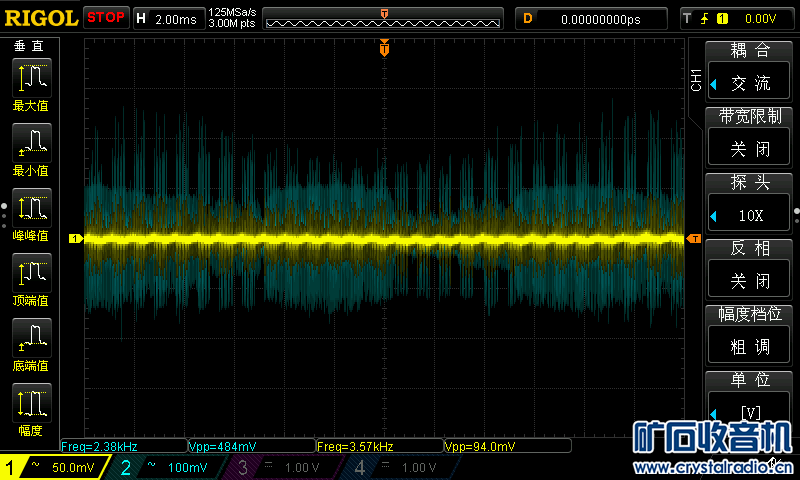Click the orange trigger level marker on right edge
The width and height of the screenshot is (800, 480).
[693, 238]
